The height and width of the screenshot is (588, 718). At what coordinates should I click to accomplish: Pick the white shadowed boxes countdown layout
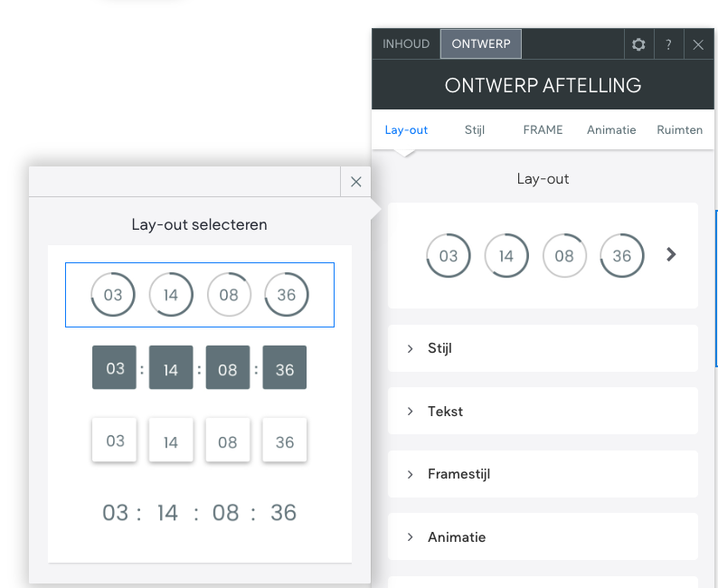(200, 441)
